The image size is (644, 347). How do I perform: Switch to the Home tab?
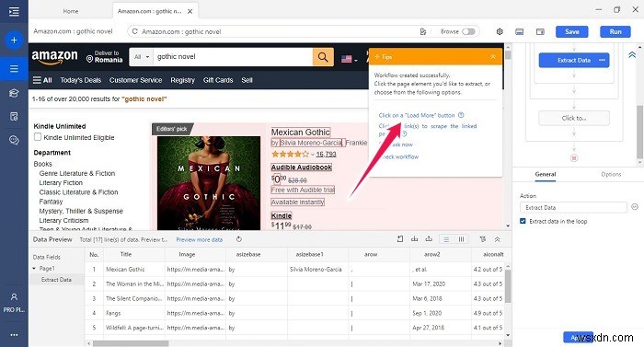71,11
